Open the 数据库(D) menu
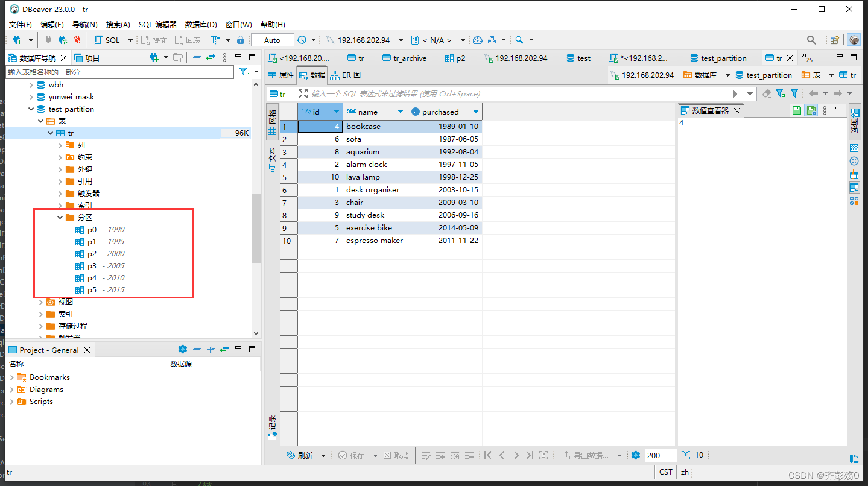Viewport: 868px width, 486px height. tap(201, 24)
